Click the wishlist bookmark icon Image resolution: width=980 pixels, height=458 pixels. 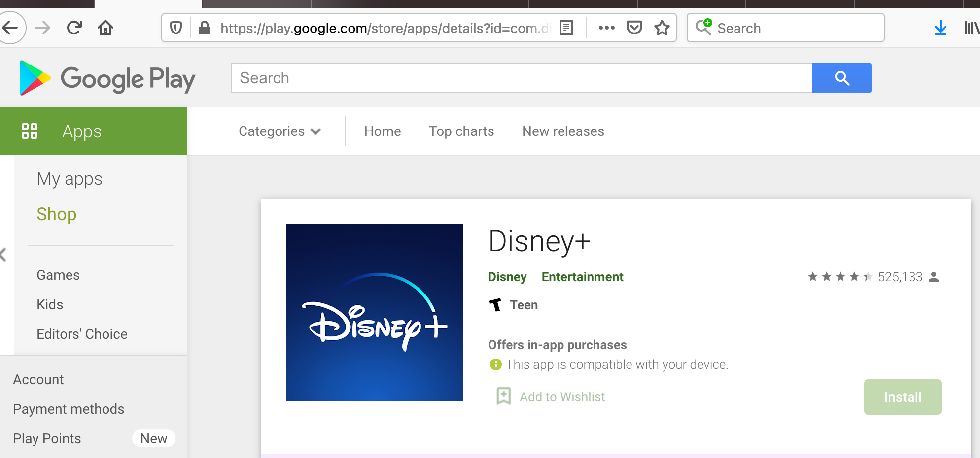[504, 396]
